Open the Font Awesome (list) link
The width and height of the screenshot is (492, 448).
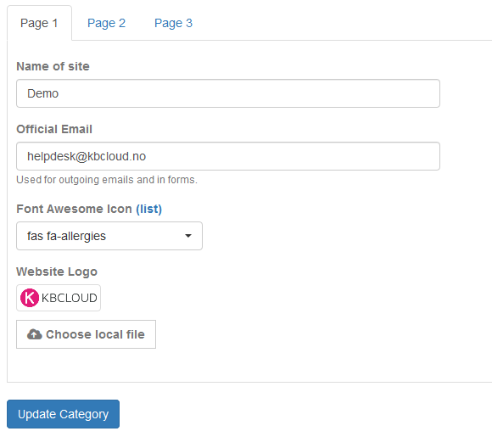tap(148, 209)
